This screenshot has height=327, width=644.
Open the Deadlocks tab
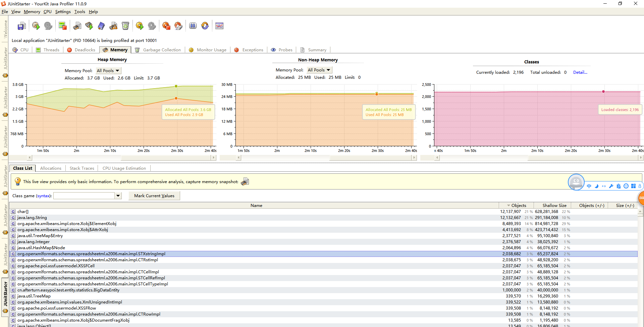click(81, 50)
